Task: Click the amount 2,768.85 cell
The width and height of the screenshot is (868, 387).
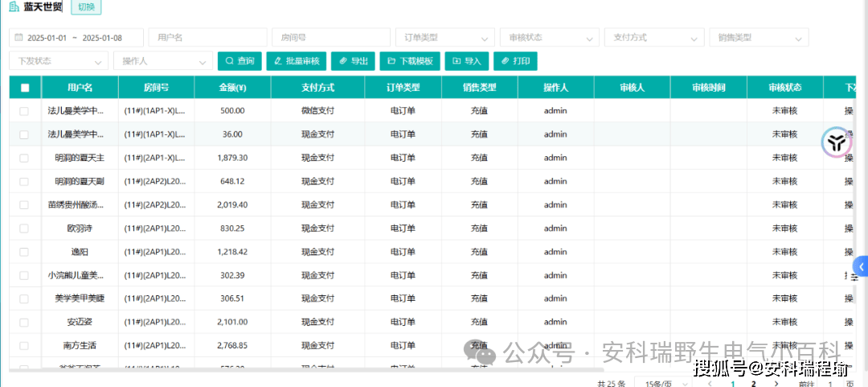Action: click(232, 345)
